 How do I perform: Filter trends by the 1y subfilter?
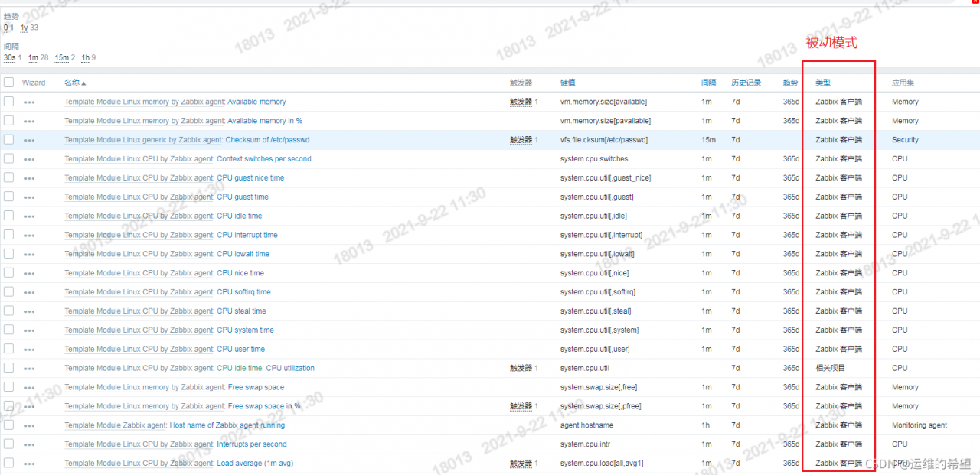click(x=24, y=28)
